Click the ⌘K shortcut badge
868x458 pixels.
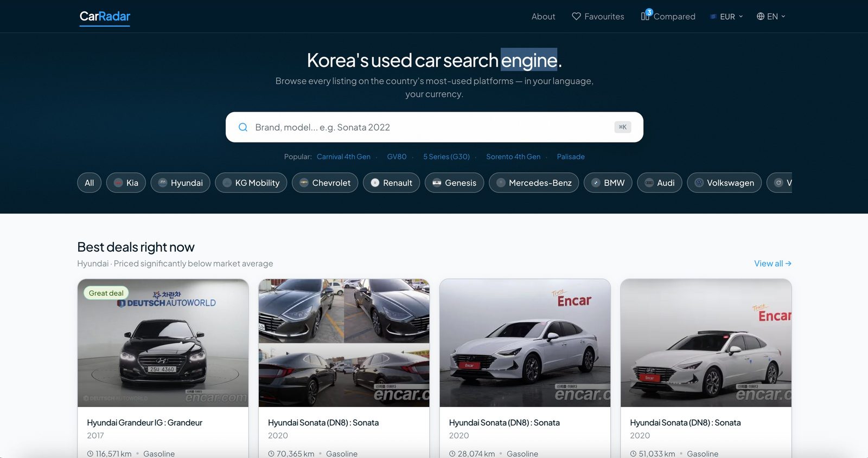point(623,127)
